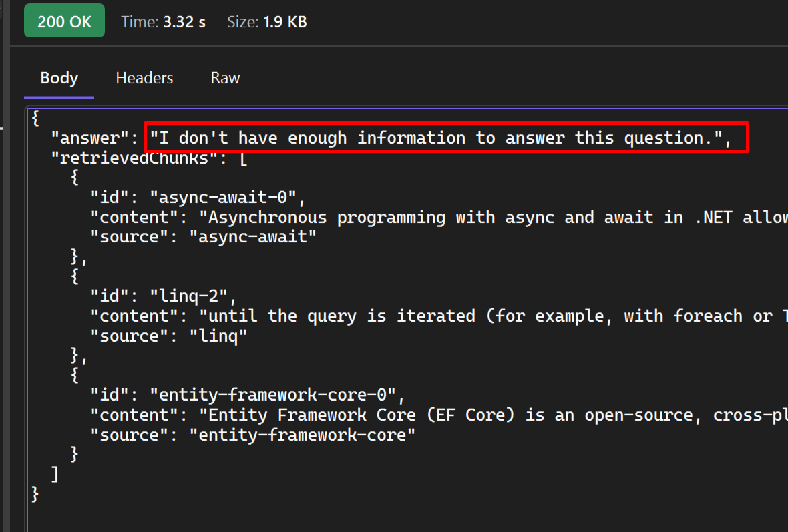Click the final closing curly brace of JSON
Screen dimensions: 788x532
[35, 495]
